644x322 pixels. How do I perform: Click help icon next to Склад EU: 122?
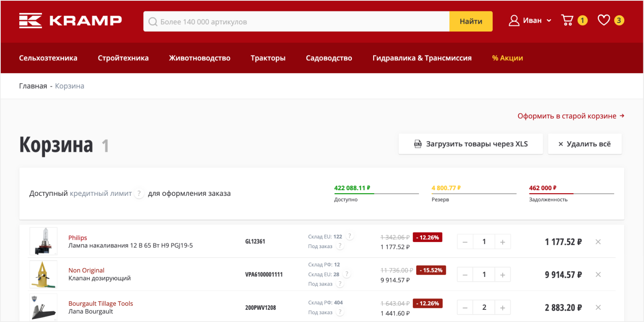(350, 236)
